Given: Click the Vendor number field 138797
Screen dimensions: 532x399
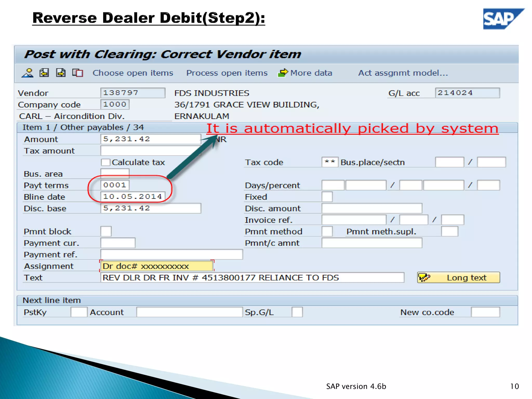Looking at the screenshot, I should point(133,93).
